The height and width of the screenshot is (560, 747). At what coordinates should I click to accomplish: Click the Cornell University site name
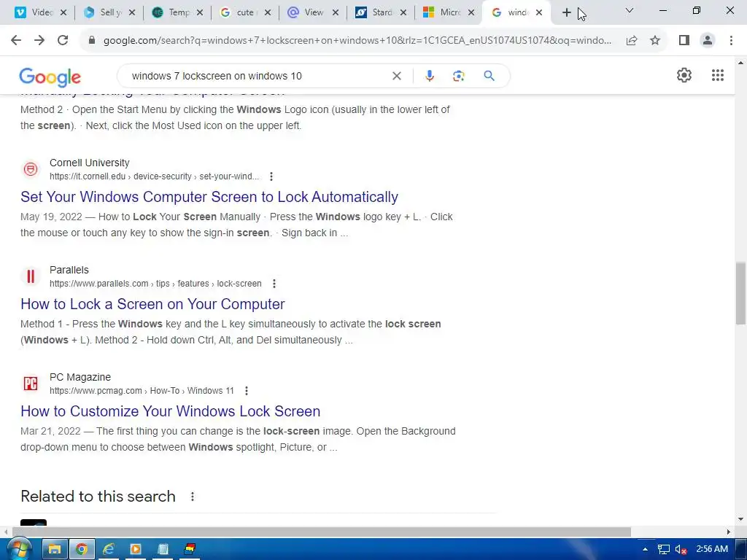point(90,163)
